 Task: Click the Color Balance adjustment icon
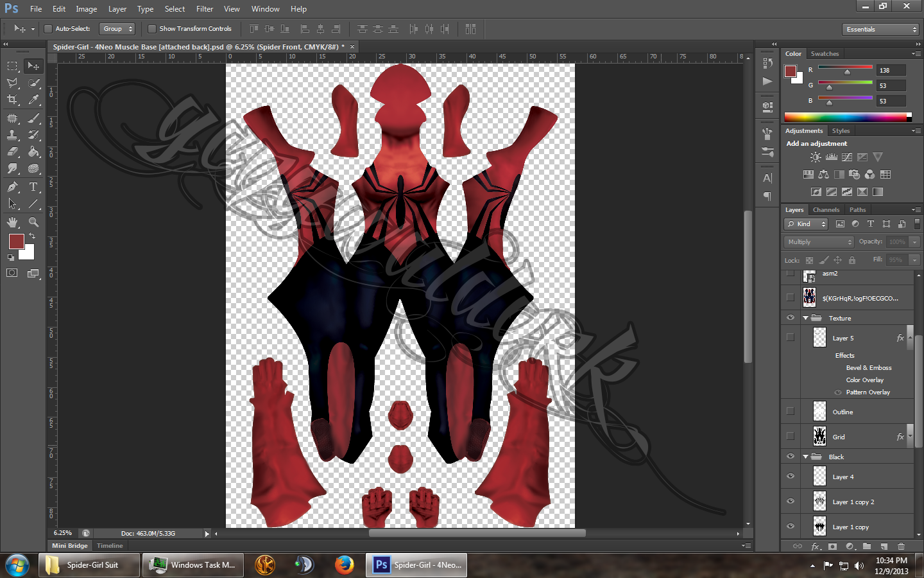823,174
